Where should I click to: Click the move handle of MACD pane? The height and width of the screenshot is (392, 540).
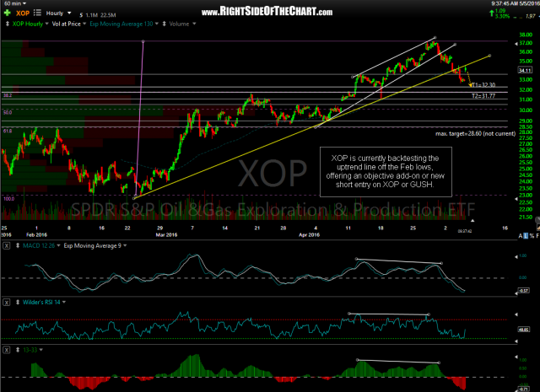[x=18, y=245]
